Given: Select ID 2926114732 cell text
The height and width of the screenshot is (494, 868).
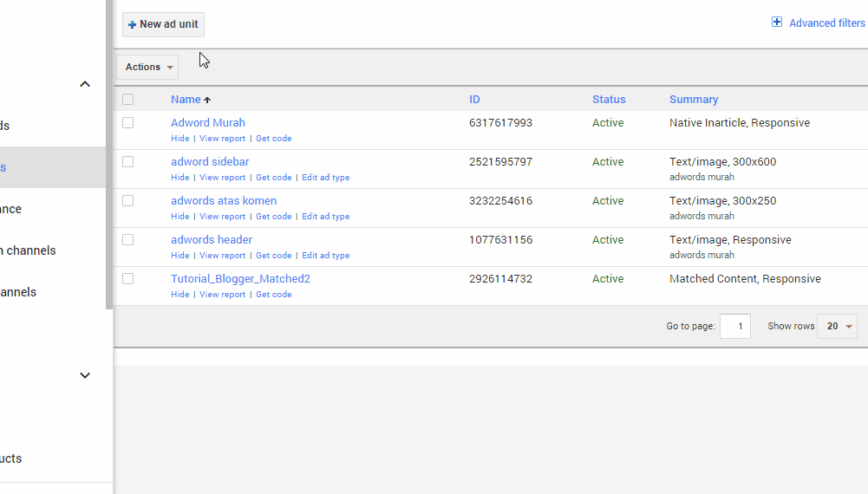Looking at the screenshot, I should [x=500, y=279].
